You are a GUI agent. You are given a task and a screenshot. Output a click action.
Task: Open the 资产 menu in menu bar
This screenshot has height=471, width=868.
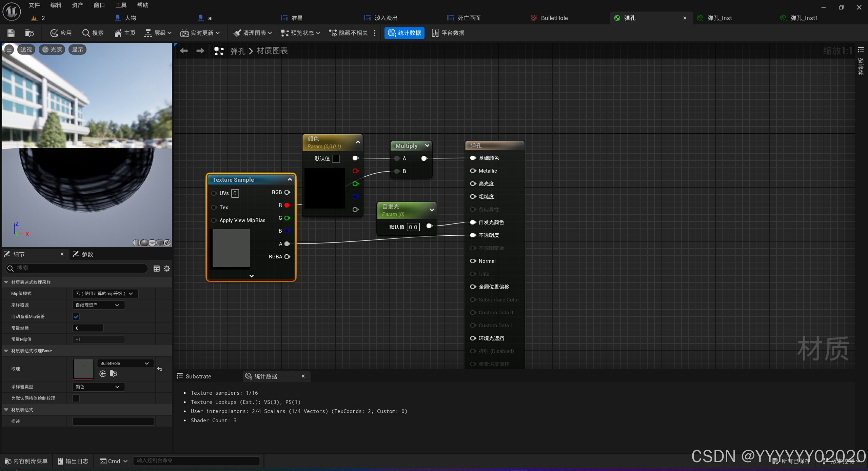[x=77, y=5]
